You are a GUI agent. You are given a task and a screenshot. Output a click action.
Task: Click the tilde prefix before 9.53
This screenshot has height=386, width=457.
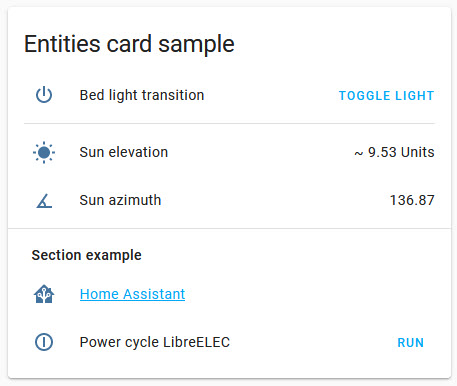(358, 153)
